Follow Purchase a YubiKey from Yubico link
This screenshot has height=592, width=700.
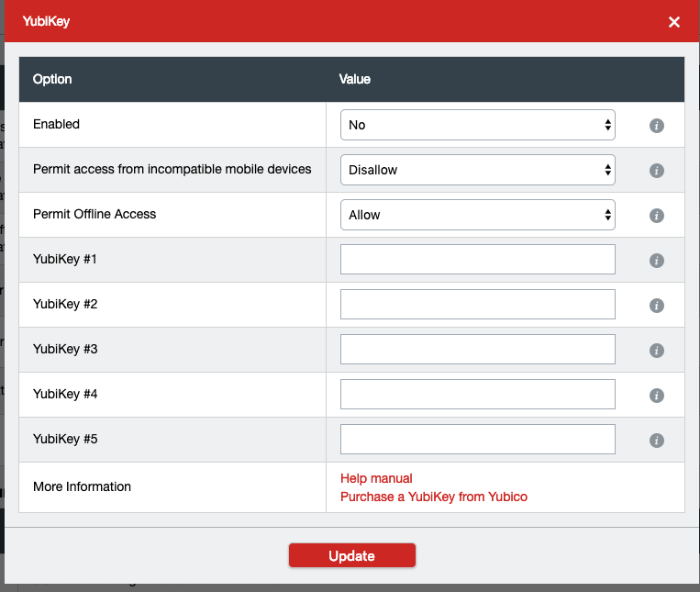pos(433,497)
